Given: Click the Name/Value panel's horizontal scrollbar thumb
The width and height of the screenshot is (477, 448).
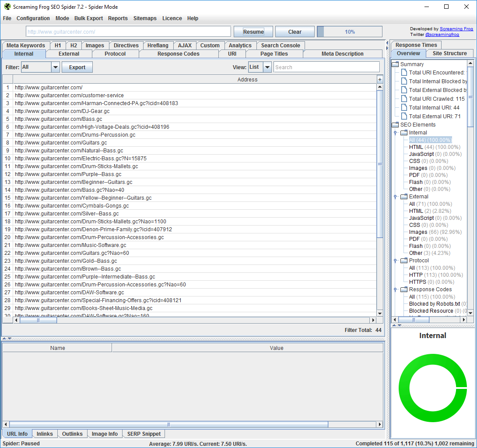Looking at the screenshot, I should pos(168,424).
